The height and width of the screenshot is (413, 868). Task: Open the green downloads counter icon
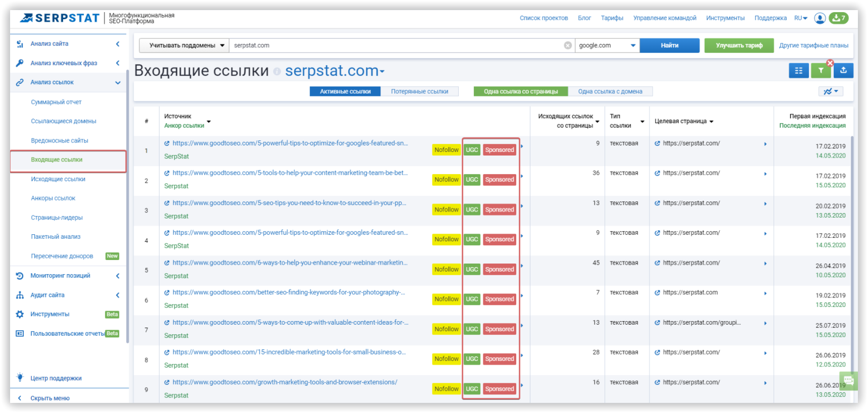tap(839, 18)
